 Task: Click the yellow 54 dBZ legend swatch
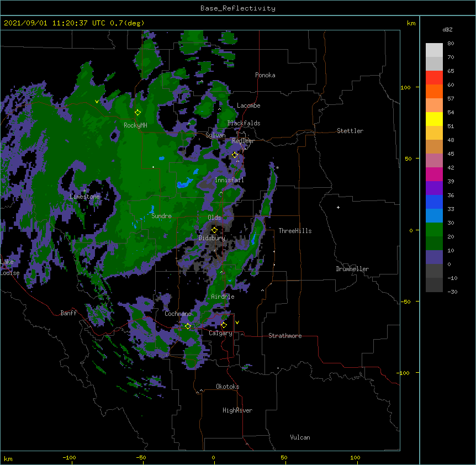(x=434, y=119)
